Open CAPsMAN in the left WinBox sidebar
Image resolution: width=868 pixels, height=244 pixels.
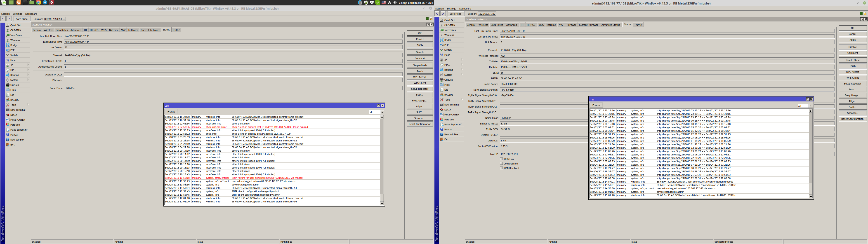click(x=16, y=30)
